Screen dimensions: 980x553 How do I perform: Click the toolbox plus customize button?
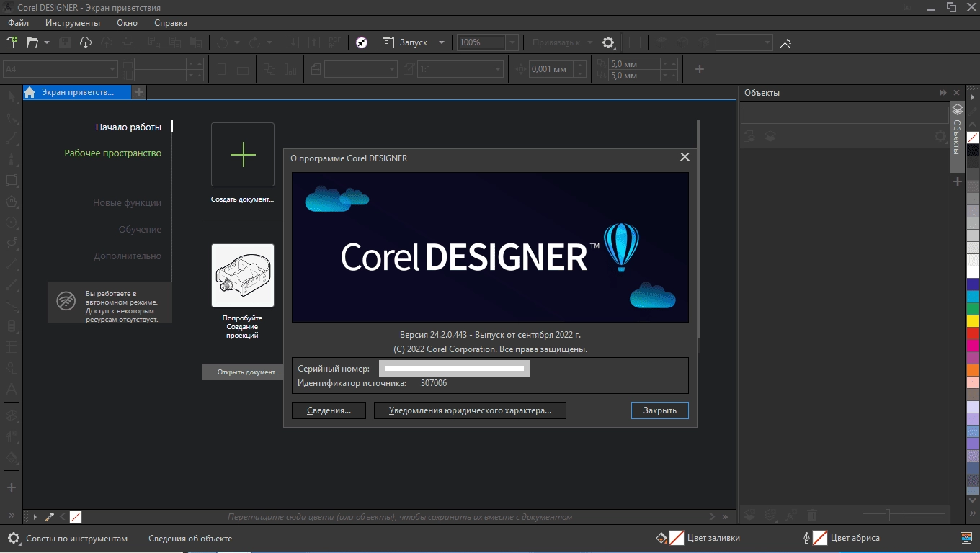(11, 487)
